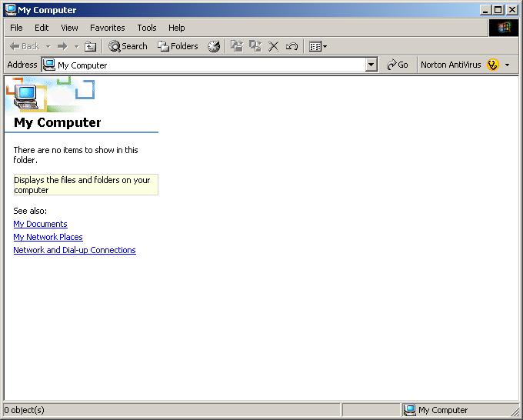Click the Delete X toolbar icon
This screenshot has height=420, width=523.
(274, 46)
